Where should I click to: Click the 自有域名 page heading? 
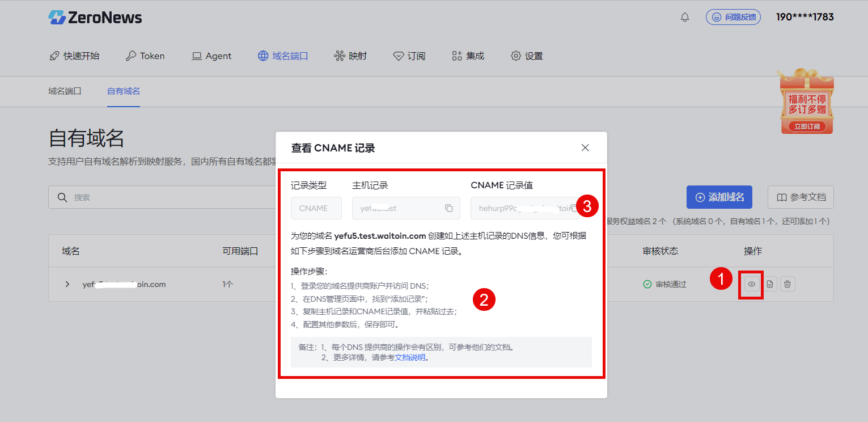(x=86, y=138)
